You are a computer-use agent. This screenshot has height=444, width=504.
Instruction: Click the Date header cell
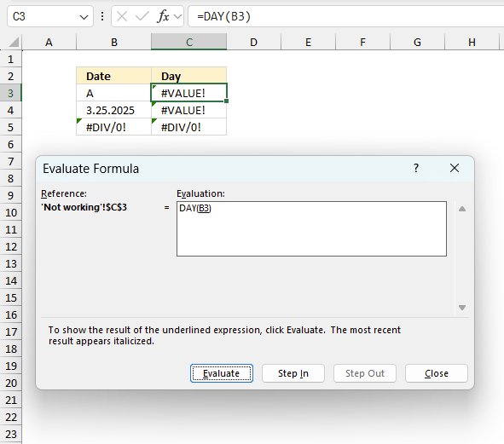pos(113,76)
